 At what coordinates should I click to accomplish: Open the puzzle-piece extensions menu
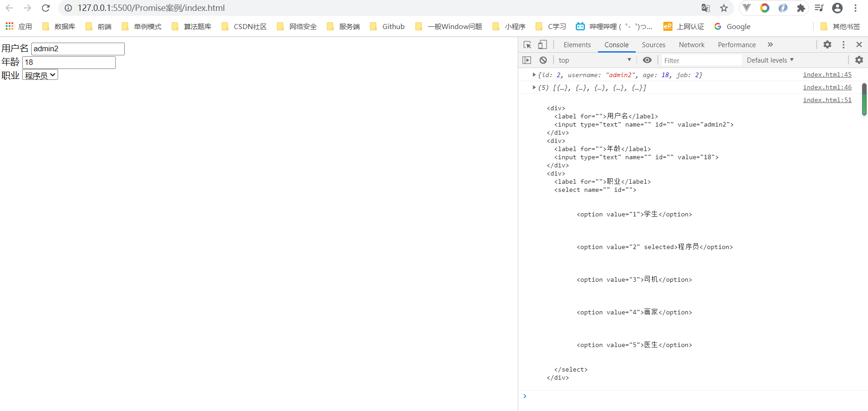pos(801,8)
